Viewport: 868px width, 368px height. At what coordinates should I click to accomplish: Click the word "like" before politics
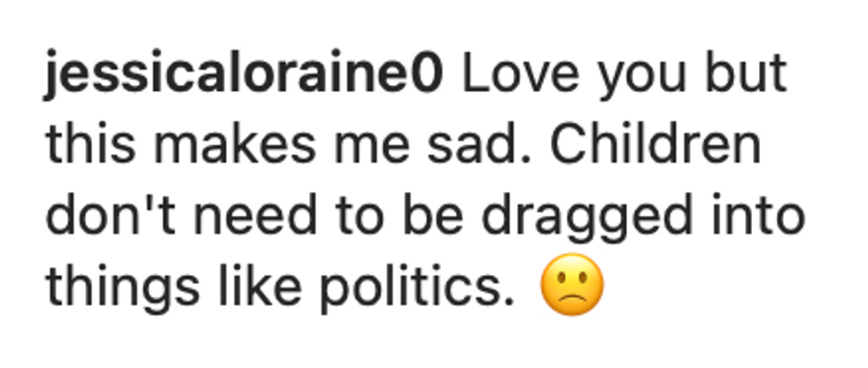260,286
